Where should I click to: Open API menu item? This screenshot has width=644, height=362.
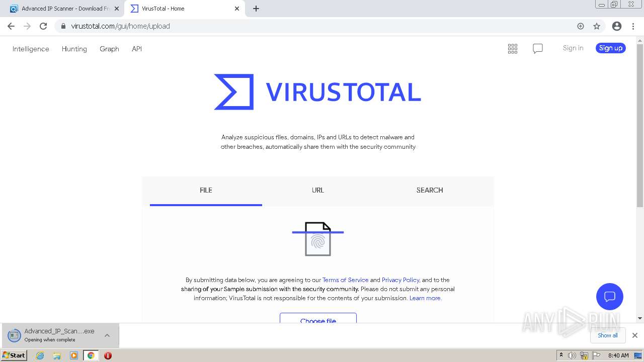(x=137, y=49)
